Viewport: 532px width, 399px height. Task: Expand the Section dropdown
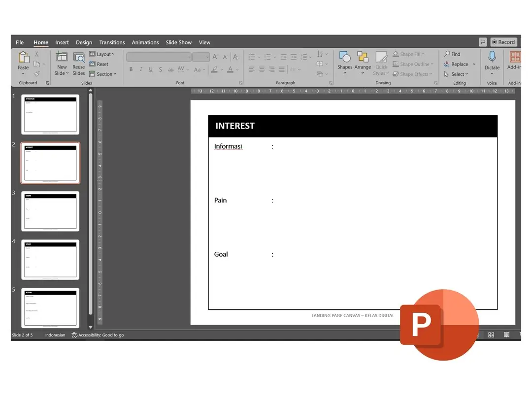tap(103, 74)
